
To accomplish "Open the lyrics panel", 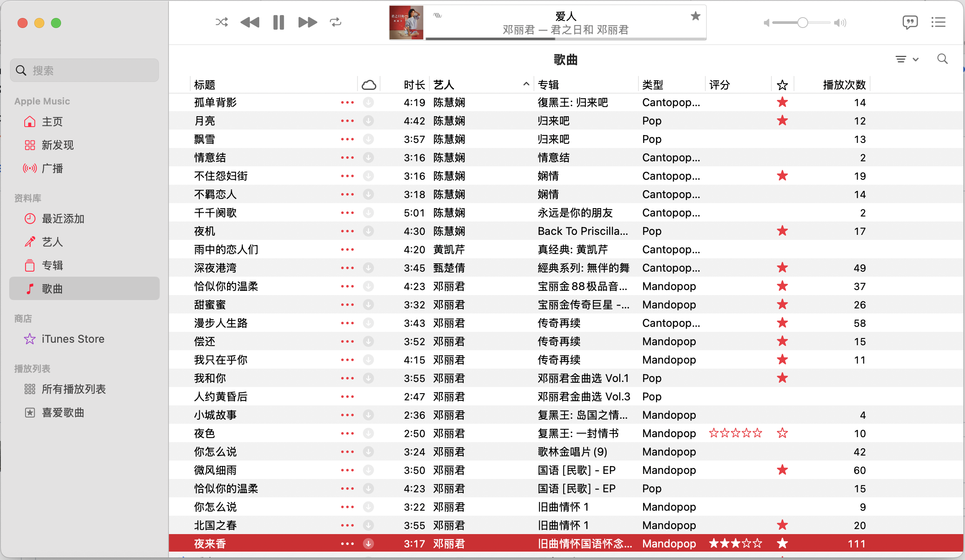I will 910,22.
